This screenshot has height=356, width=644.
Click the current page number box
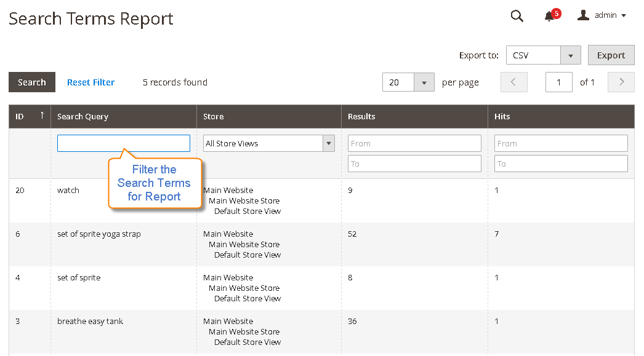click(558, 82)
